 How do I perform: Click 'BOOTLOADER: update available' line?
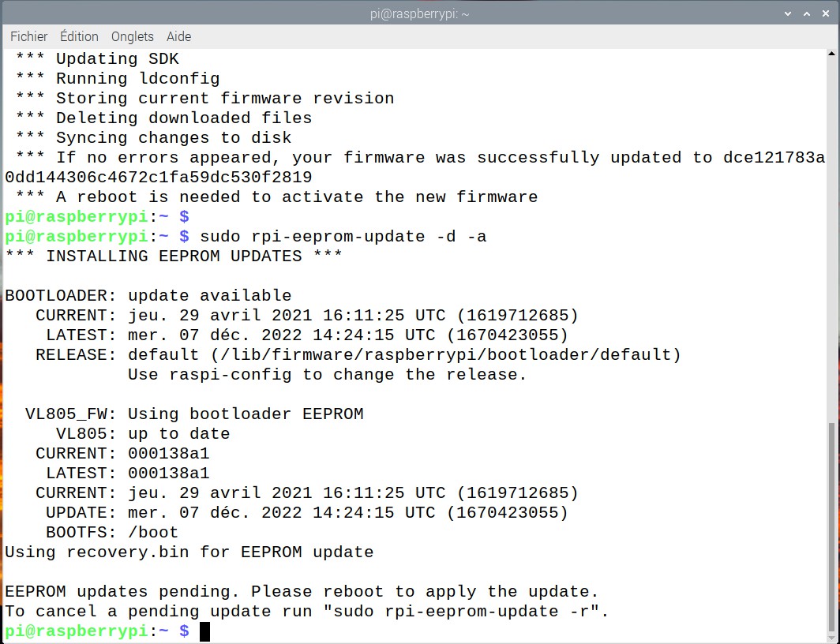pos(148,295)
